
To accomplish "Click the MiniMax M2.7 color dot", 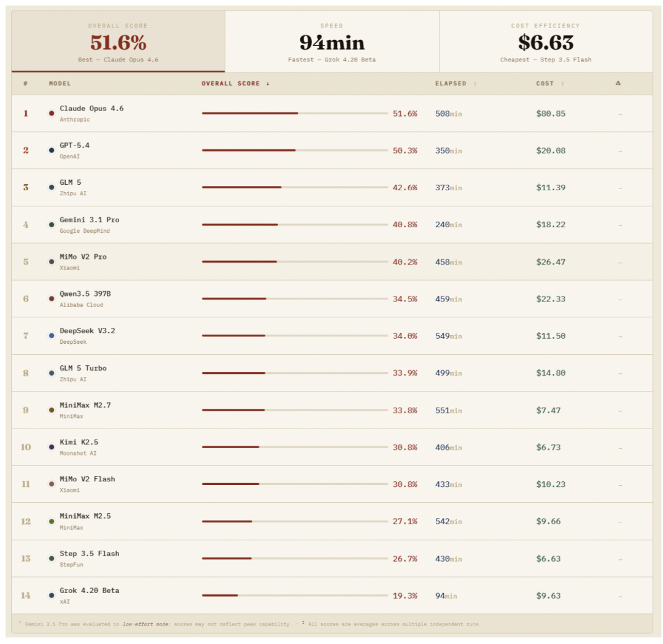I will coord(52,410).
